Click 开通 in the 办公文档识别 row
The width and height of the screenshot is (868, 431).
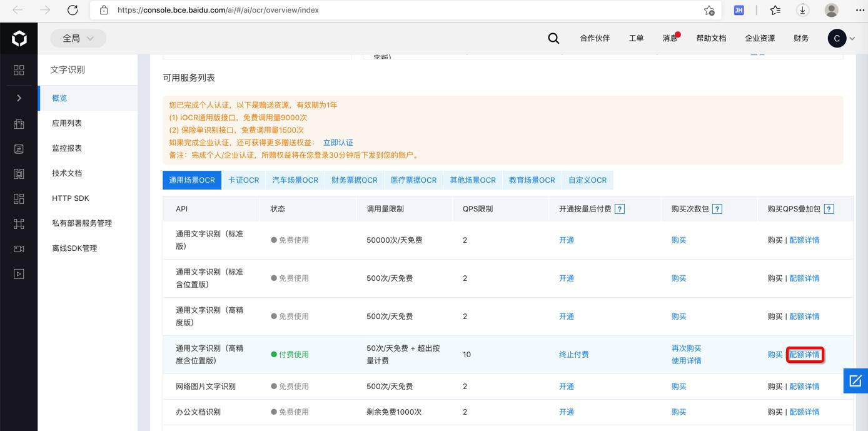567,412
